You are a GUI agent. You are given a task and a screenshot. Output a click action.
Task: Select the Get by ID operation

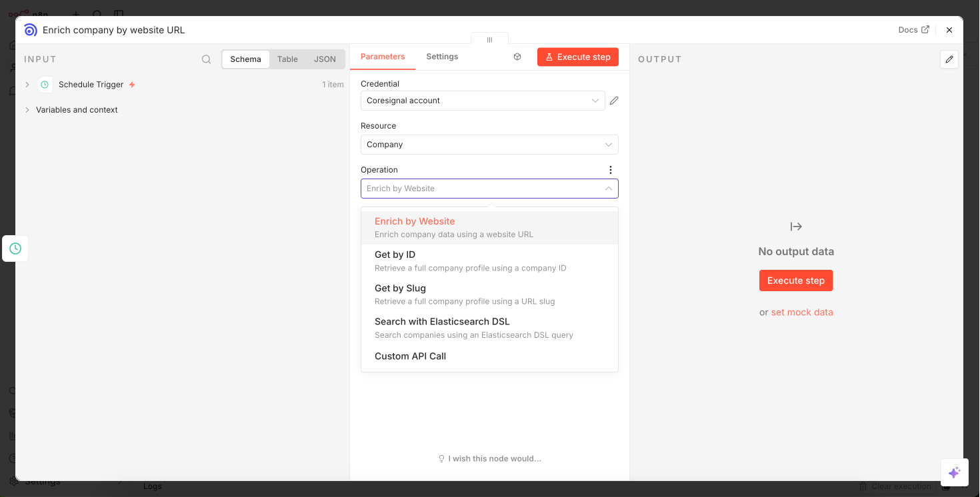click(x=395, y=254)
